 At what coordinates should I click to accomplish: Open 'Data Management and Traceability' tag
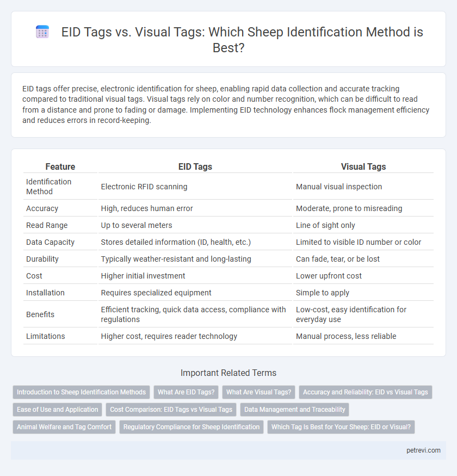tap(294, 410)
